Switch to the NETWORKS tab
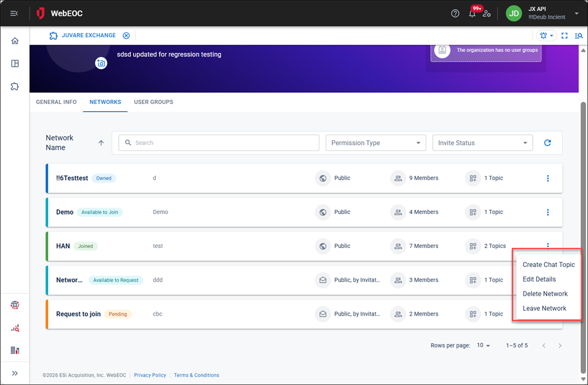 coord(105,102)
